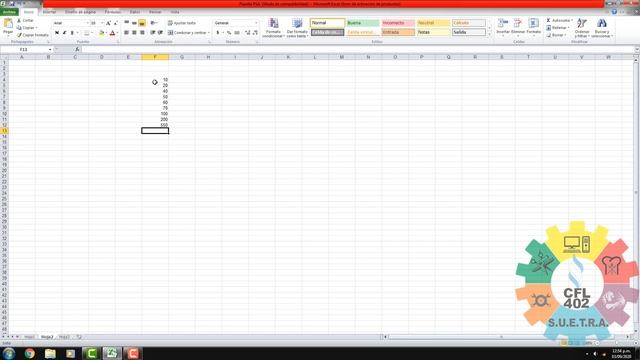Click the Cortar scissors button
Viewport: 640px width, 360px height.
tap(25, 20)
